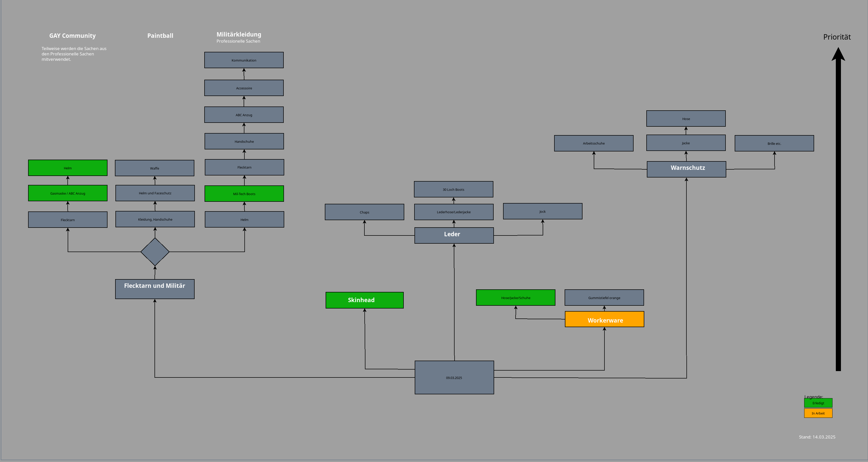868x462 pixels.
Task: Select the Stand: 14.03.2025 text
Action: [817, 437]
